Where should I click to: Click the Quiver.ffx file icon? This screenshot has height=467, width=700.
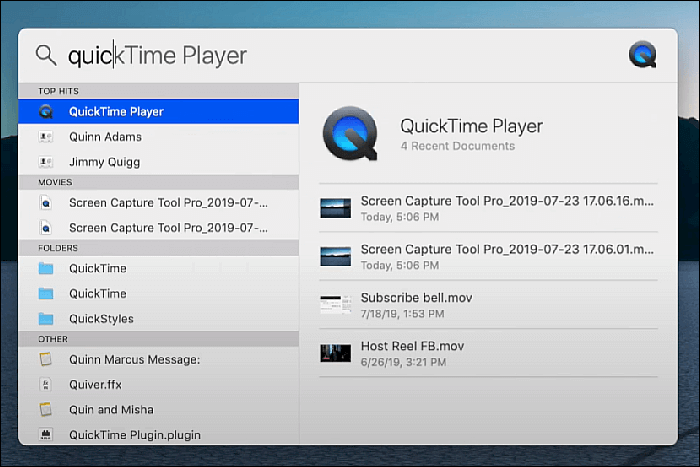(x=45, y=384)
